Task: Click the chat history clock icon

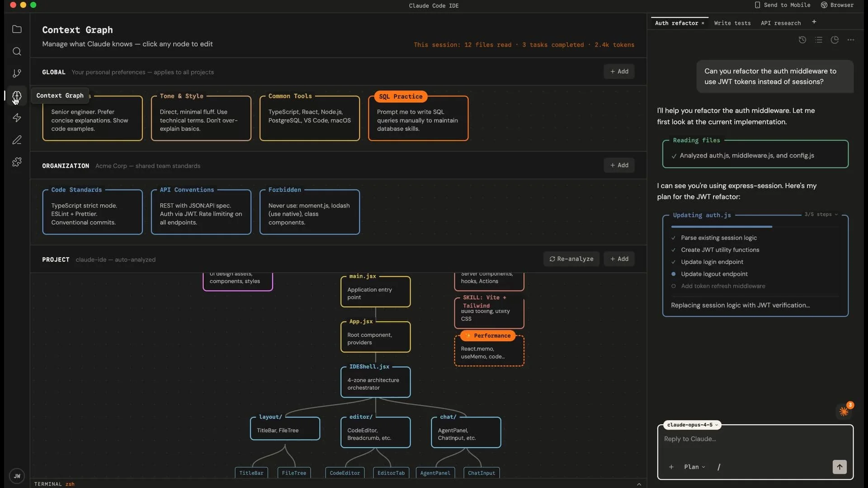Action: point(802,40)
